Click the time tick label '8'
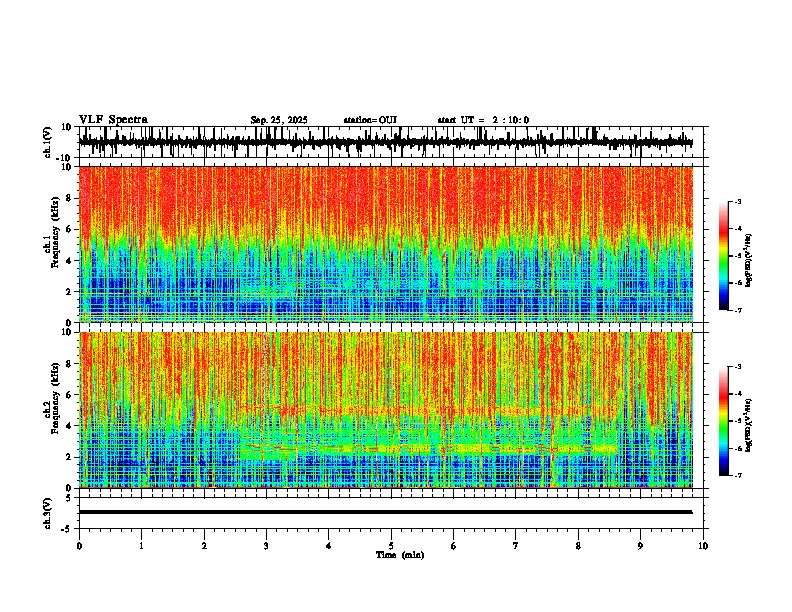 pos(578,546)
